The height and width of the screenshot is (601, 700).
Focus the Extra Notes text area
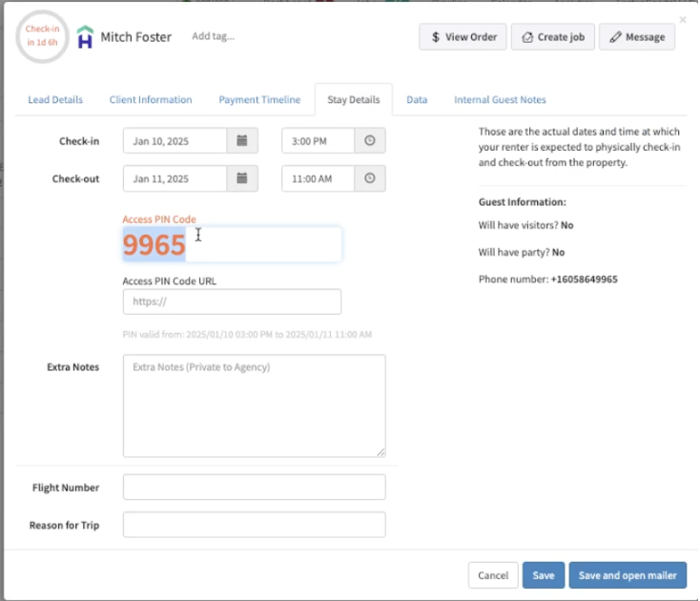click(x=254, y=405)
